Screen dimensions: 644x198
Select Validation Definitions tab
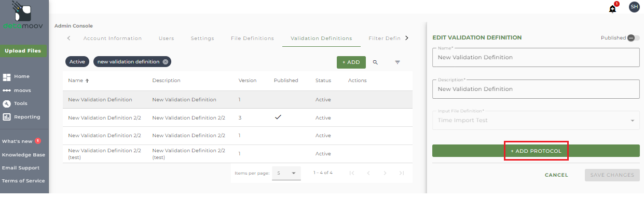321,38
